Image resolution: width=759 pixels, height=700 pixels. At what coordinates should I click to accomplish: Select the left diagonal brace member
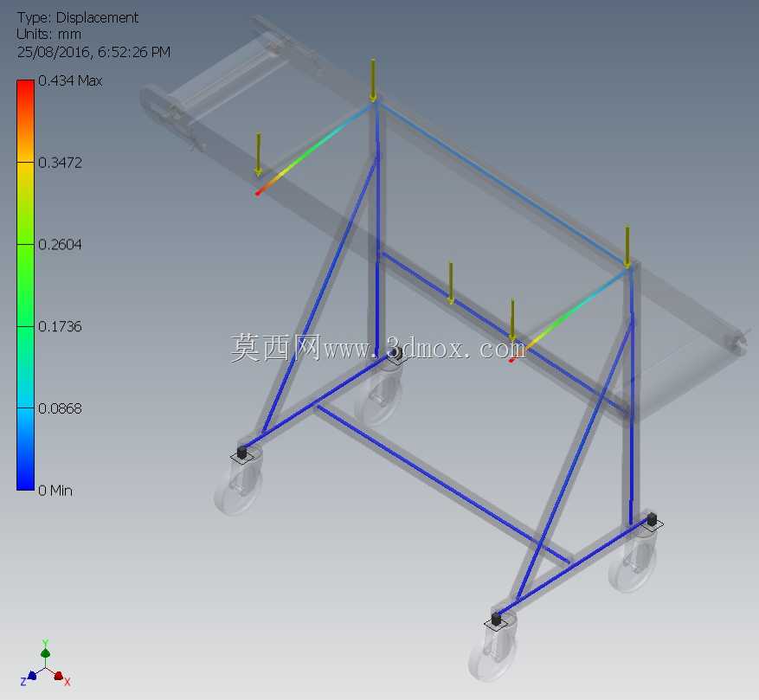pyautogui.click(x=319, y=295)
